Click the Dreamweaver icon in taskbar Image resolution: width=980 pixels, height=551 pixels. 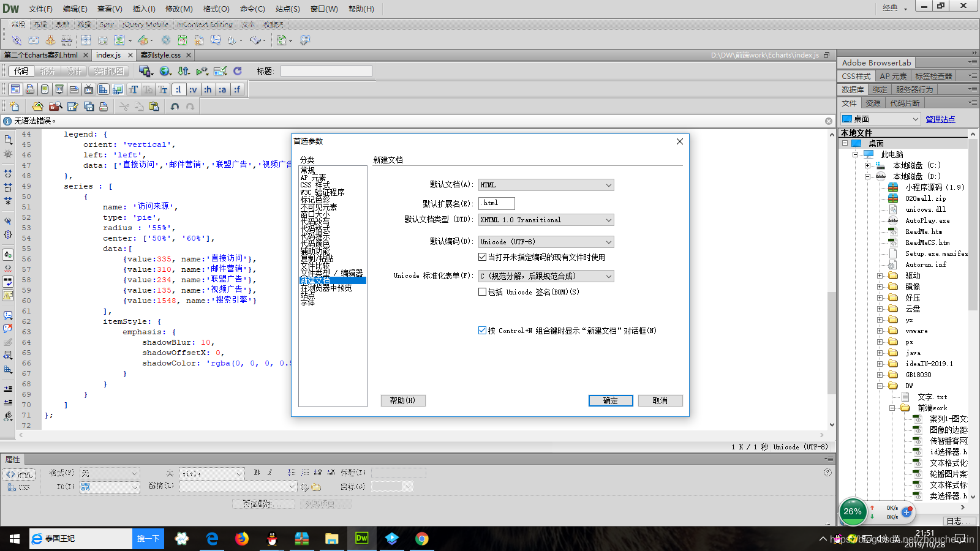point(362,539)
